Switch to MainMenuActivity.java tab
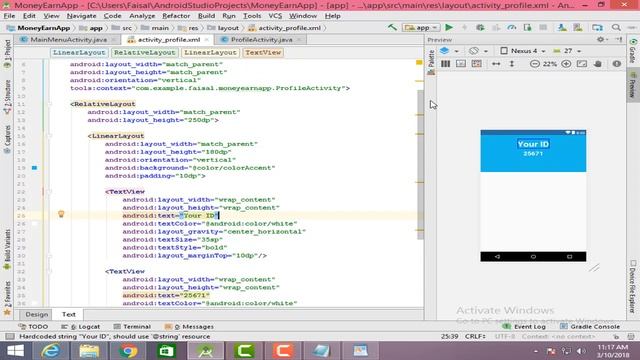The width and height of the screenshot is (640, 360). [68, 40]
